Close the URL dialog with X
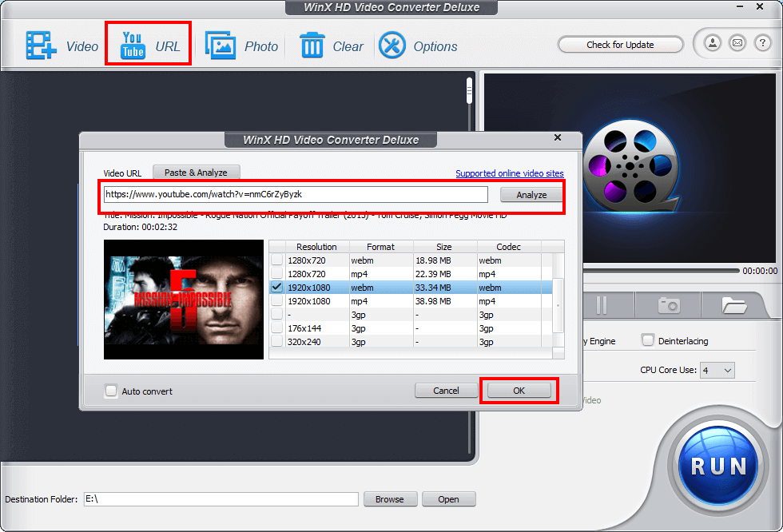 pos(558,137)
